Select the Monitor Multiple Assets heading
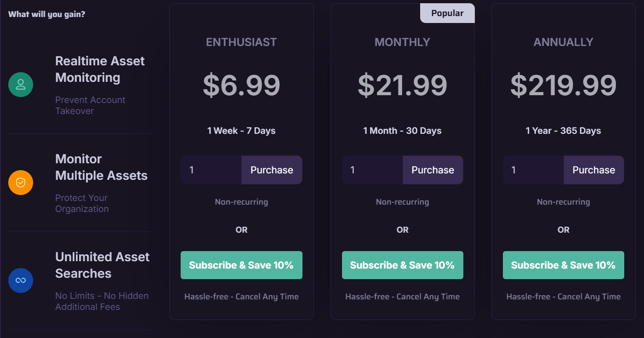Screen dimensions: 644x338 [x=101, y=167]
